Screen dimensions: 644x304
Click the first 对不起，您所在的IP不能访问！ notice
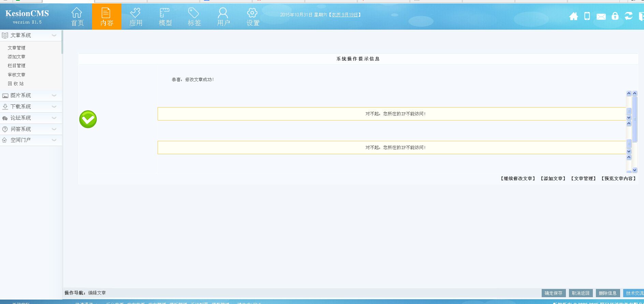(x=395, y=114)
